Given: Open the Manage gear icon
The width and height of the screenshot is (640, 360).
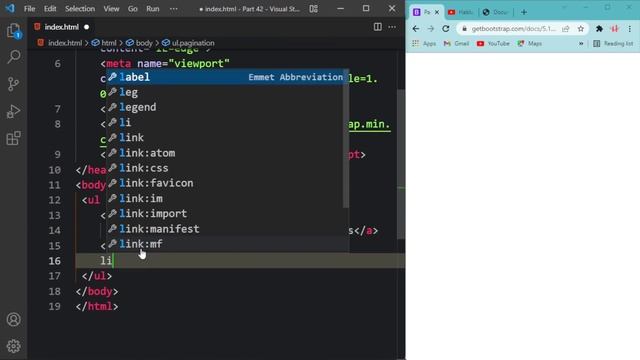Looking at the screenshot, I should point(13,346).
